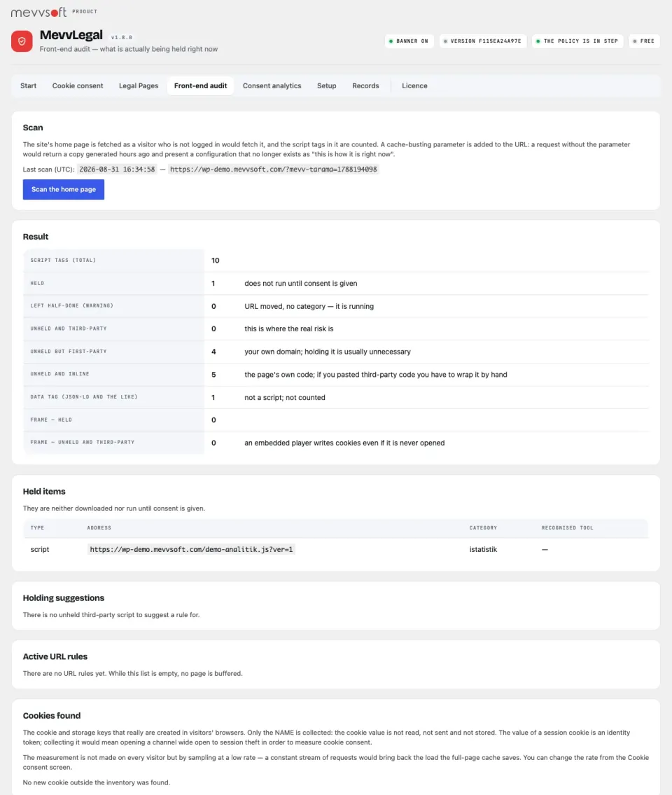Go to the Consent analytics tab
The height and width of the screenshot is (795, 672).
272,85
